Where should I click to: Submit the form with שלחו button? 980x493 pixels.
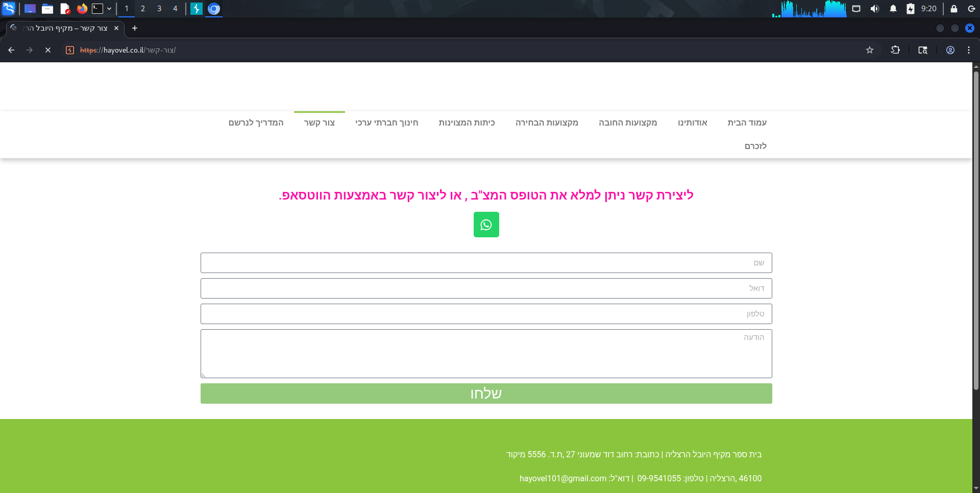click(x=486, y=393)
